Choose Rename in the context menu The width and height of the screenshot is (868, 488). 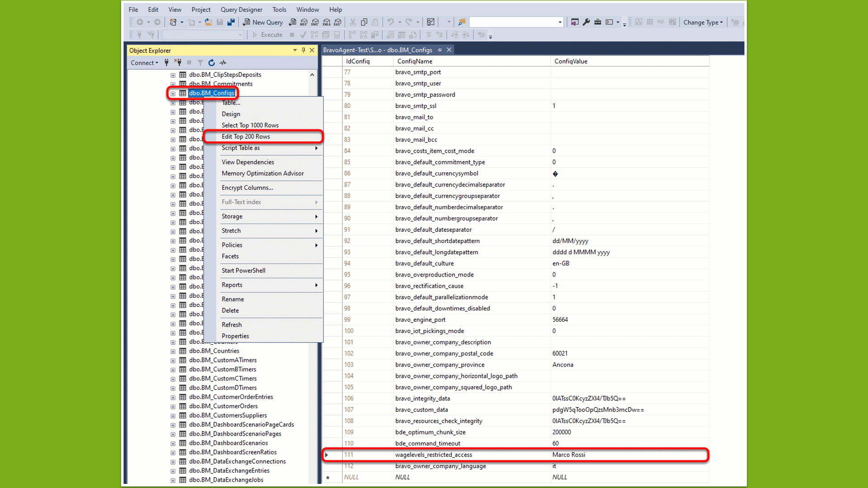pyautogui.click(x=264, y=299)
